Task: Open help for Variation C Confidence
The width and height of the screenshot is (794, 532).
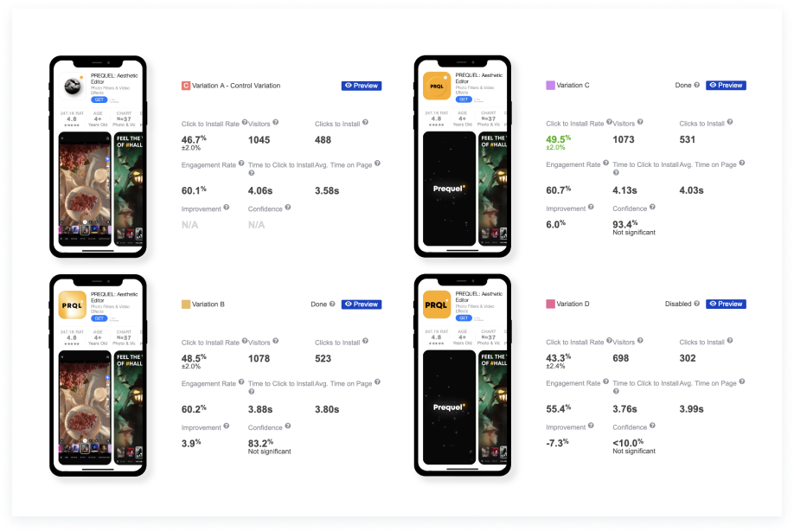Action: [652, 207]
